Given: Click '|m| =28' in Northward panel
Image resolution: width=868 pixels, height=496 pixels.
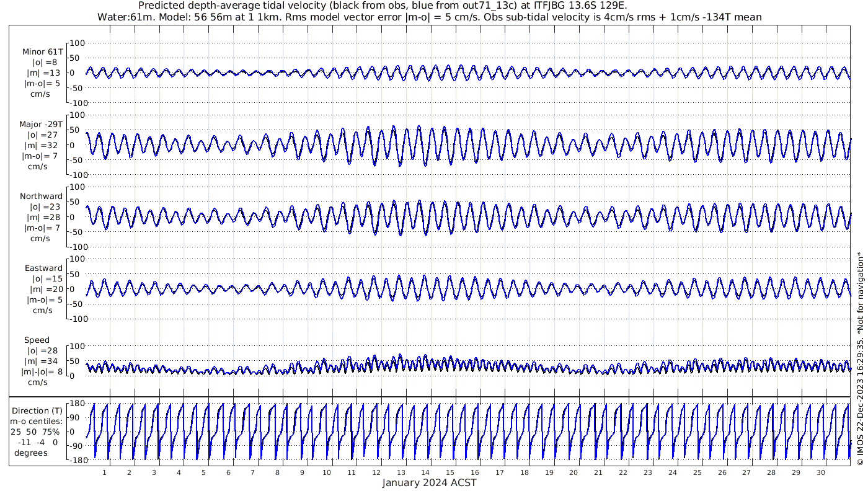Looking at the screenshot, I should [x=45, y=217].
